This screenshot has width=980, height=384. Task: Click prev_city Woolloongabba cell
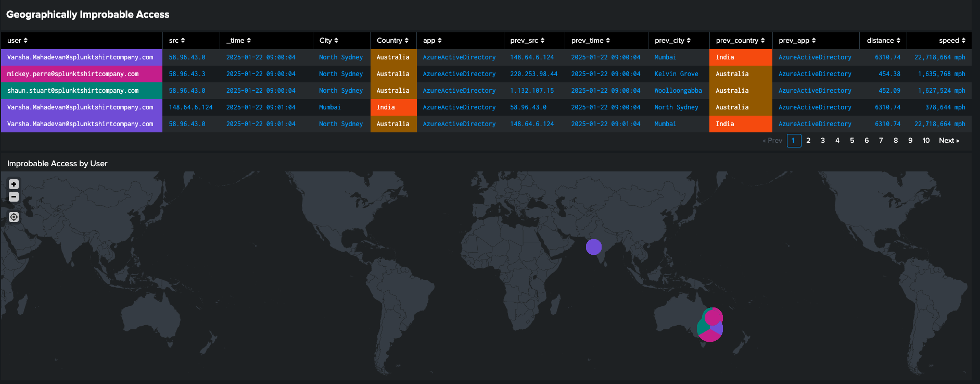coord(678,91)
